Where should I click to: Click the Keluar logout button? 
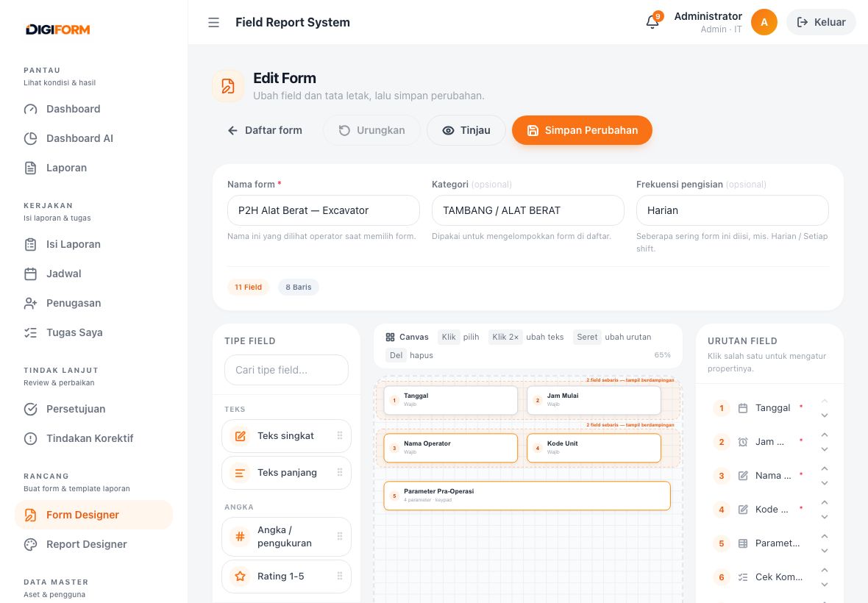[x=821, y=22]
